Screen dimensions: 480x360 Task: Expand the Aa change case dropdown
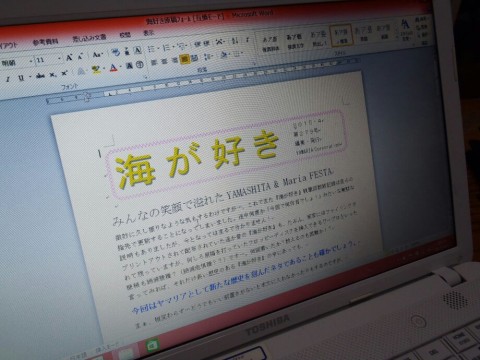pos(98,54)
